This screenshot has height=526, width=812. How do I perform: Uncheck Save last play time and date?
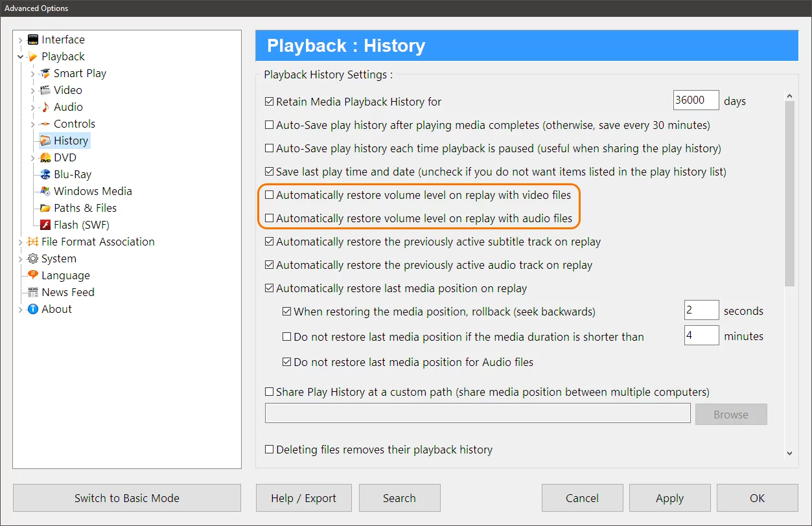270,172
